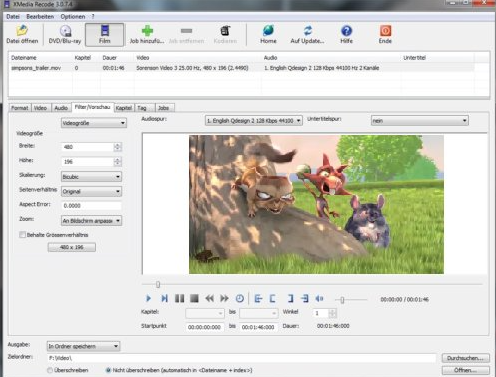496x377 pixels.
Task: Select the simpsons_trailer.mov file row
Action: coord(242,68)
